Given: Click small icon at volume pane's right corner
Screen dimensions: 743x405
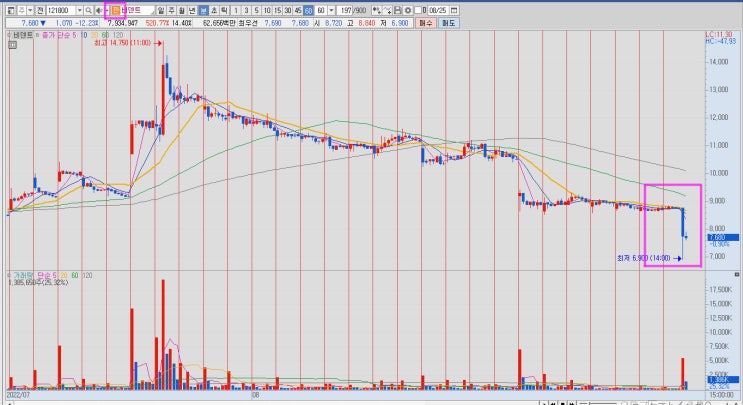Looking at the screenshot, I should (737, 275).
